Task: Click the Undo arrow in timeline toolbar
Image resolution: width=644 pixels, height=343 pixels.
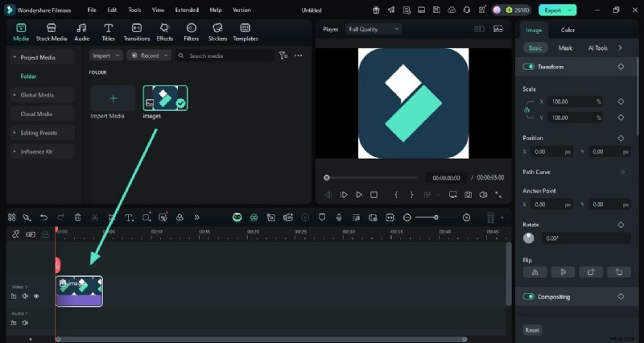Action: (44, 217)
